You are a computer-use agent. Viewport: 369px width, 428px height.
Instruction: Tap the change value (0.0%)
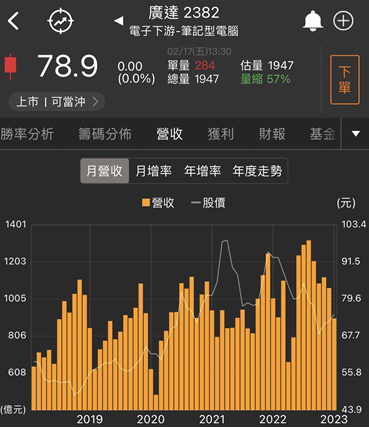(x=136, y=79)
